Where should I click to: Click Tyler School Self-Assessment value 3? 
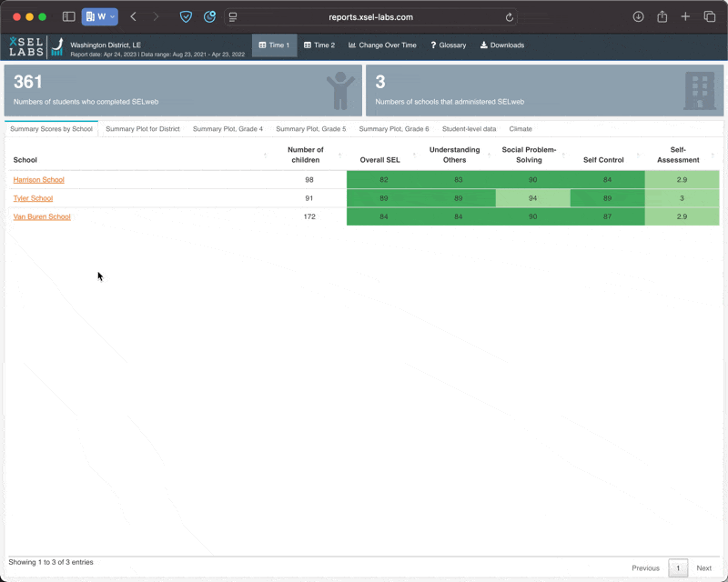(x=682, y=198)
